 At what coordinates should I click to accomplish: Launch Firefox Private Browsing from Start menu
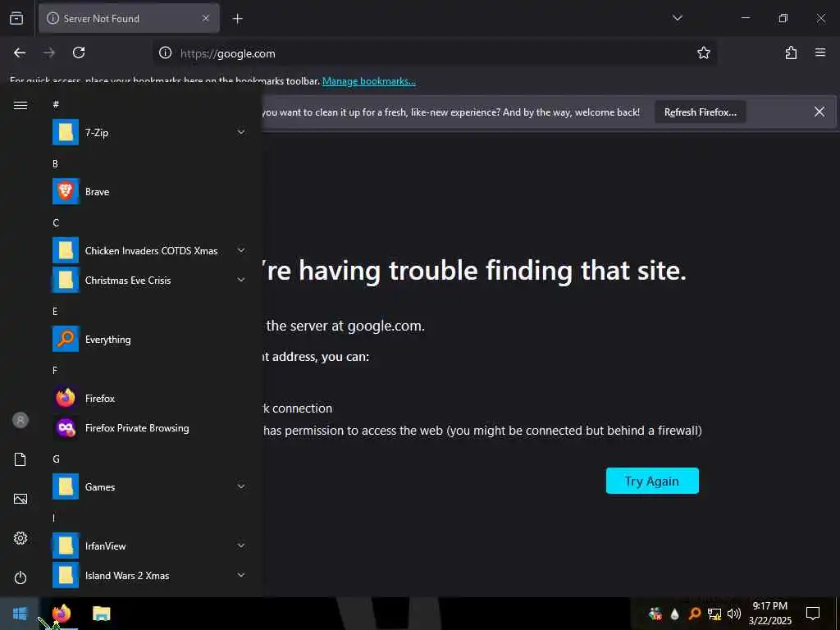click(149, 427)
